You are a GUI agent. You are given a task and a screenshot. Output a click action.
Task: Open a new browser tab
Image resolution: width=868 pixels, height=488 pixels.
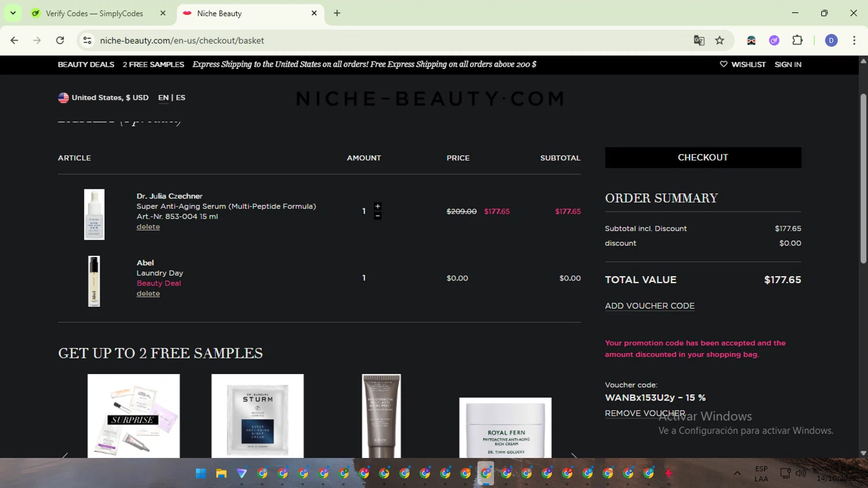pyautogui.click(x=337, y=13)
